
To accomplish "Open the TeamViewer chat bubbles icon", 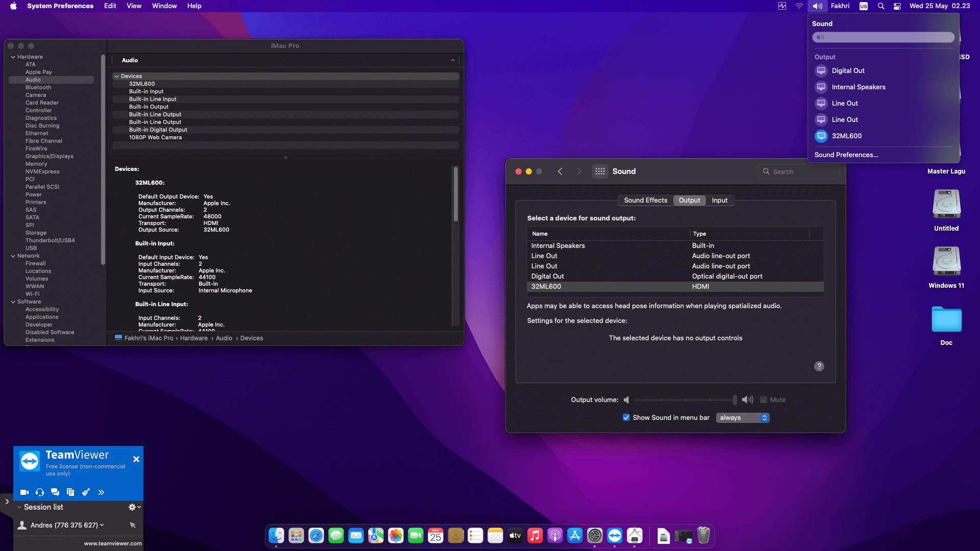I will pyautogui.click(x=55, y=492).
